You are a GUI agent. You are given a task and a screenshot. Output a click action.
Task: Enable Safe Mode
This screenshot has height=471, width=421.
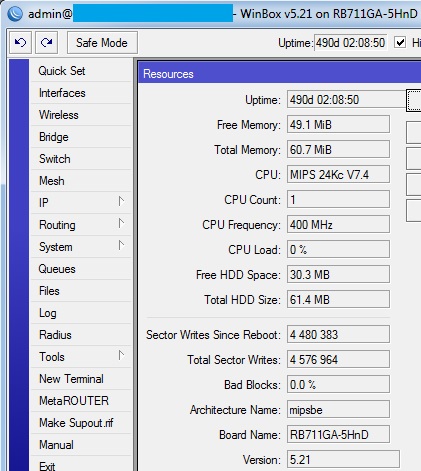coord(102,42)
